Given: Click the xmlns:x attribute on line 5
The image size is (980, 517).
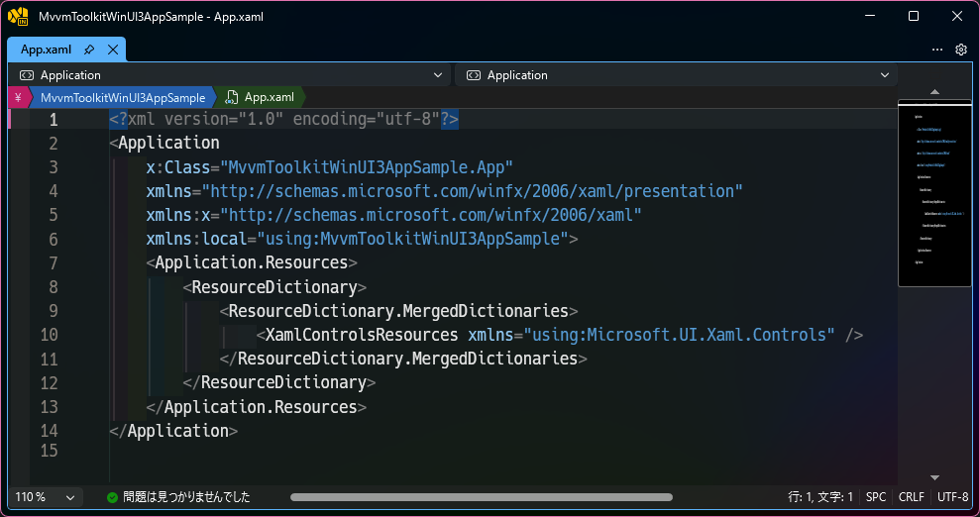Looking at the screenshot, I should pyautogui.click(x=178, y=215).
